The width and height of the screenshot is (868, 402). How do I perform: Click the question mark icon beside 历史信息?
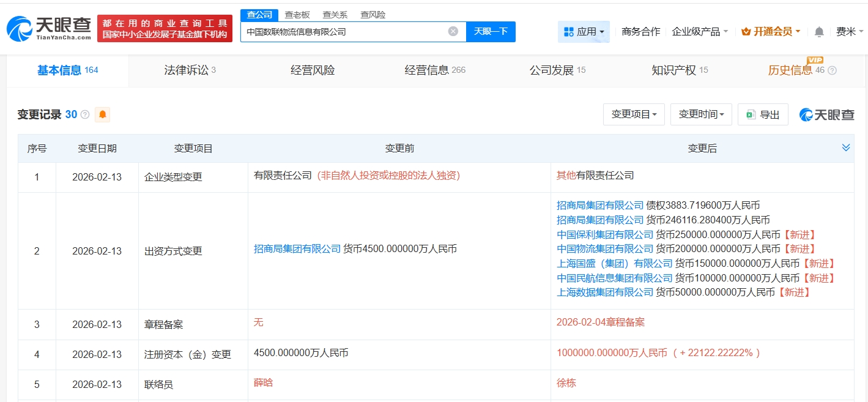coord(832,70)
